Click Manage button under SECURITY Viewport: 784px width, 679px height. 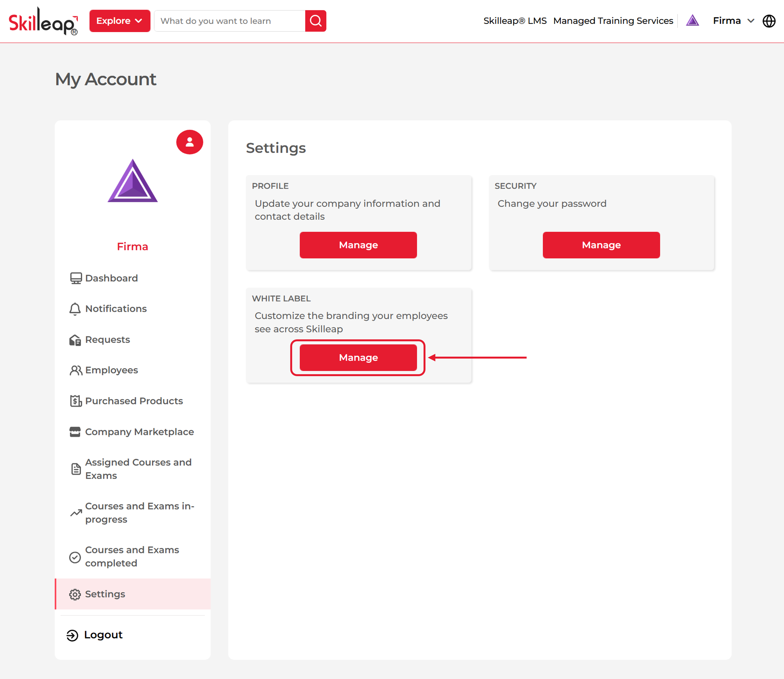click(601, 245)
